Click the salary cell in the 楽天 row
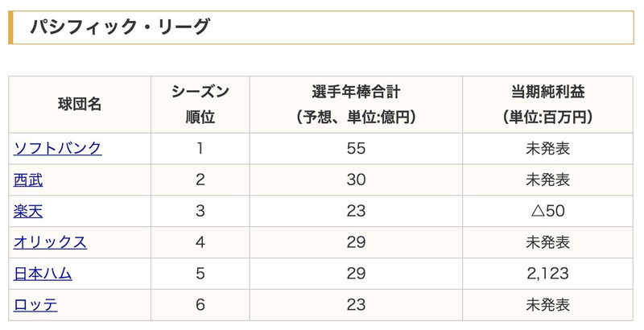The width and height of the screenshot is (644, 330). [x=356, y=211]
